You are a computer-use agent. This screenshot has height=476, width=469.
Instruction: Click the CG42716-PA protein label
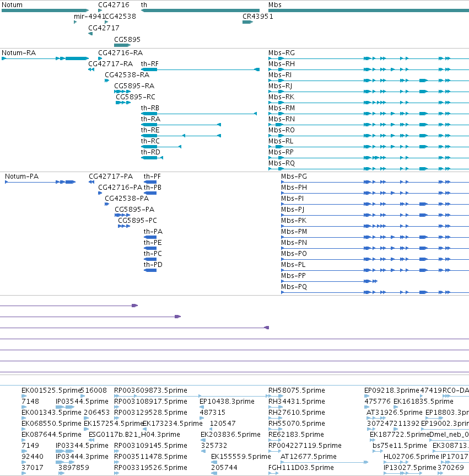(x=120, y=188)
